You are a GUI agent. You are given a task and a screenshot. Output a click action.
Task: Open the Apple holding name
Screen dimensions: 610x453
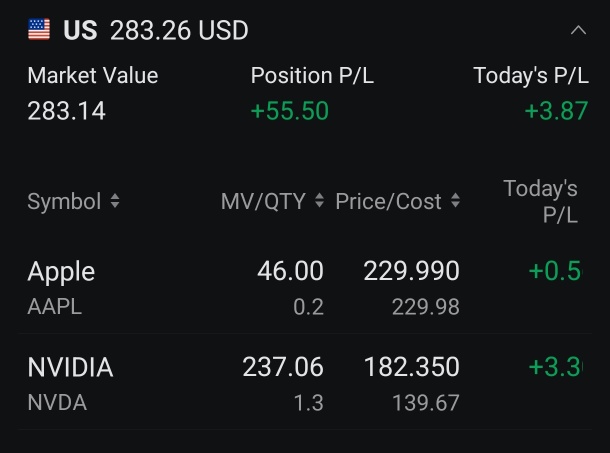tap(61, 271)
